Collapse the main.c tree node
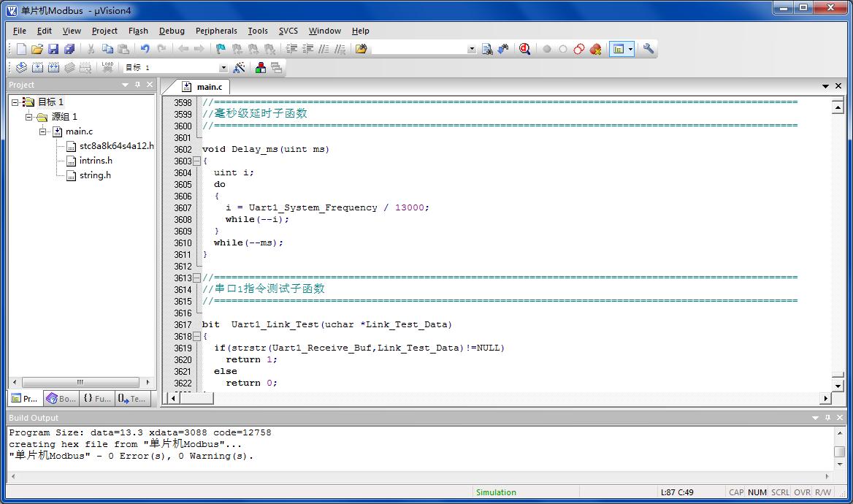 pyautogui.click(x=42, y=131)
